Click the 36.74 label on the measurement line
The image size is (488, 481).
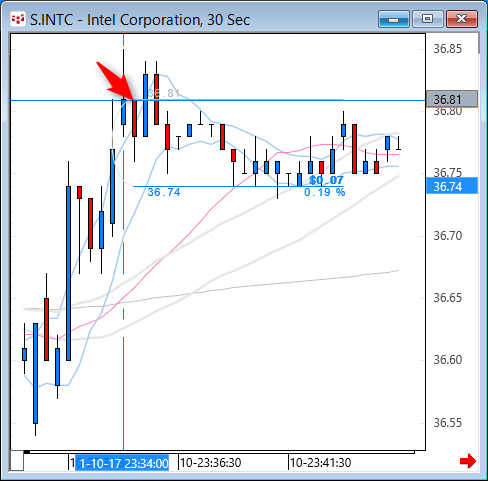coord(164,192)
